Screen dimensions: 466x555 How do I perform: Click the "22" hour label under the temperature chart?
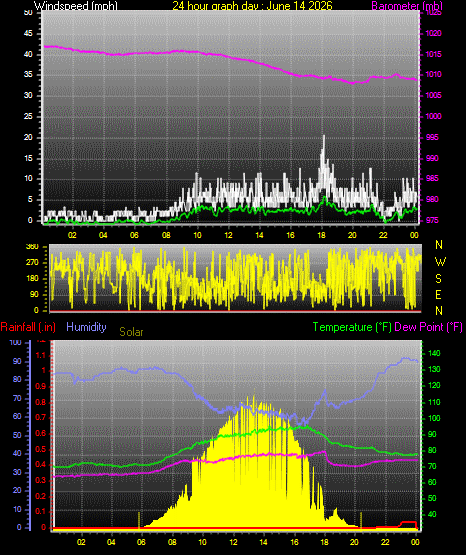(385, 542)
